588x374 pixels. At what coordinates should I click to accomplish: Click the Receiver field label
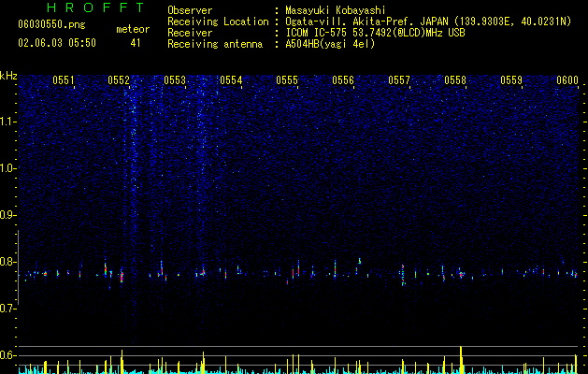[x=190, y=33]
